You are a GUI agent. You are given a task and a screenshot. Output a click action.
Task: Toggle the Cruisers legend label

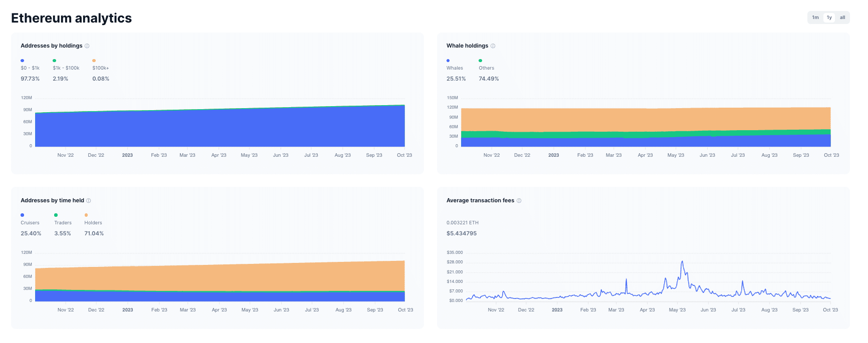(30, 223)
